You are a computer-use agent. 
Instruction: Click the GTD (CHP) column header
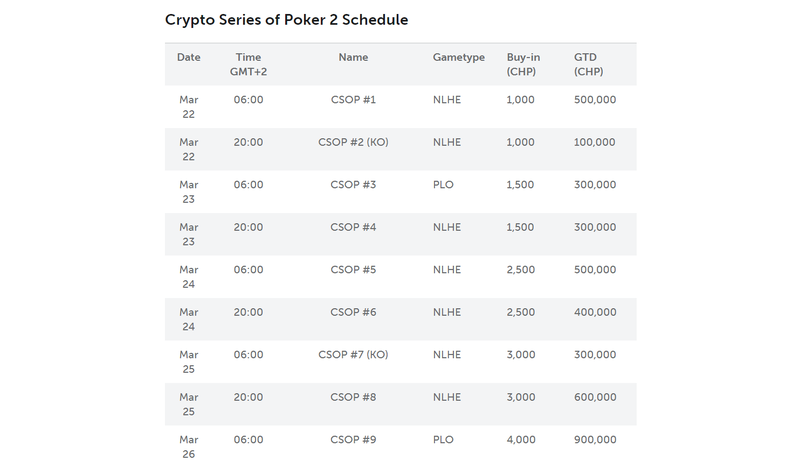[x=588, y=64]
